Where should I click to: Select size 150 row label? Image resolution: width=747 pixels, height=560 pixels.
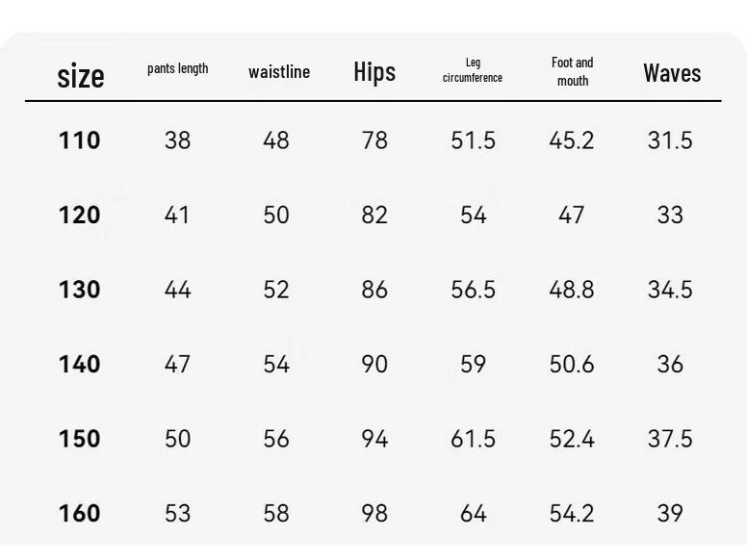79,439
